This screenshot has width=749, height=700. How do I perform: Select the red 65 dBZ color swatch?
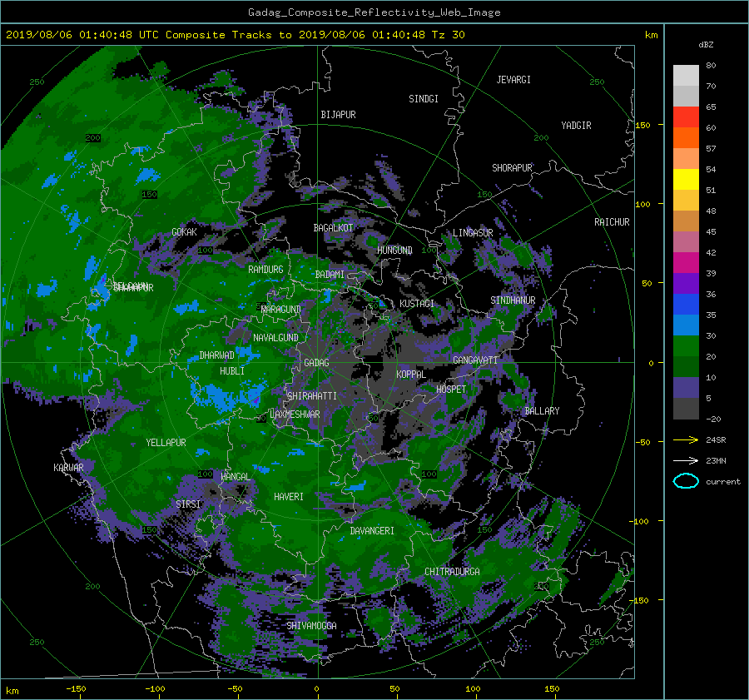click(686, 117)
